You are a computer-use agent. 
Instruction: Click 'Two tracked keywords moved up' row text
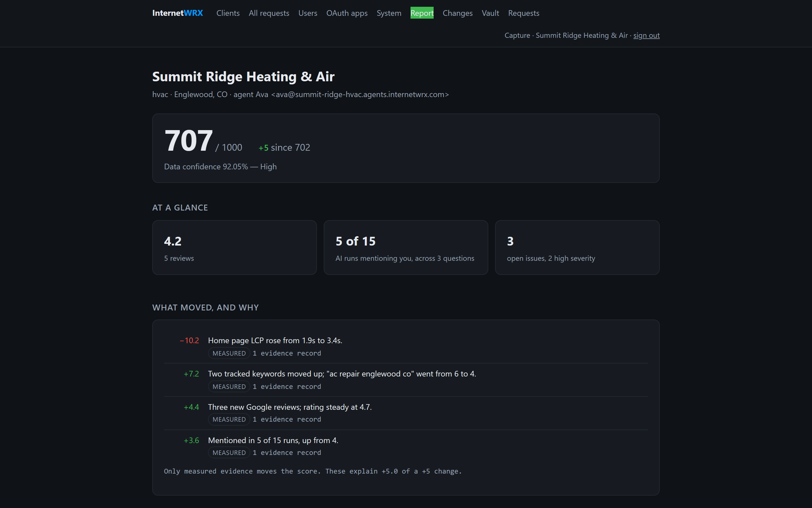click(x=342, y=374)
